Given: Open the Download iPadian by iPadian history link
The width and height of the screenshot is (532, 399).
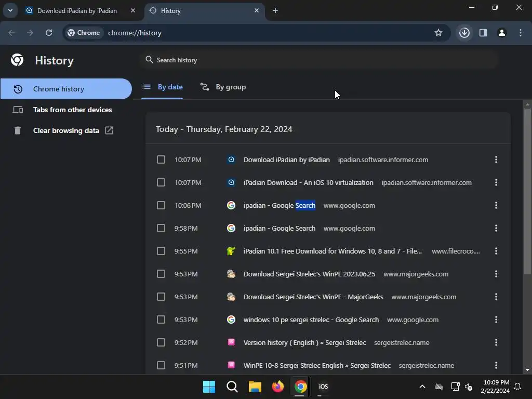Looking at the screenshot, I should (286, 159).
